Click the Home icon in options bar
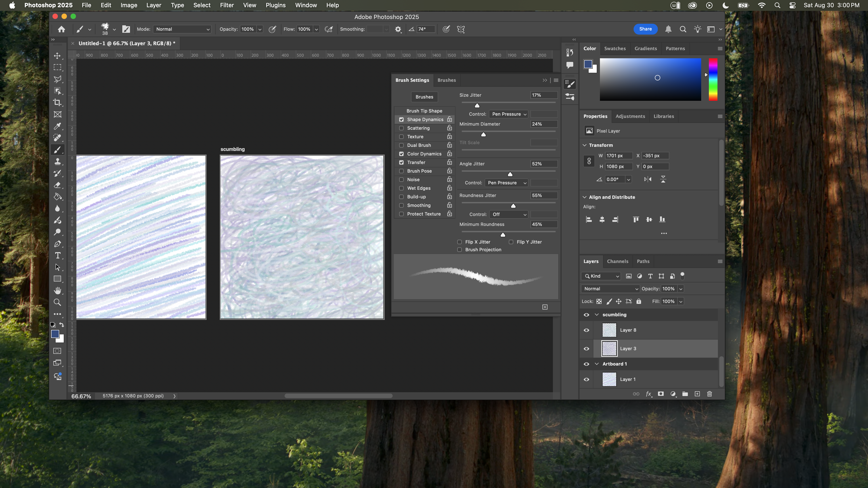This screenshot has height=488, width=868. (61, 29)
